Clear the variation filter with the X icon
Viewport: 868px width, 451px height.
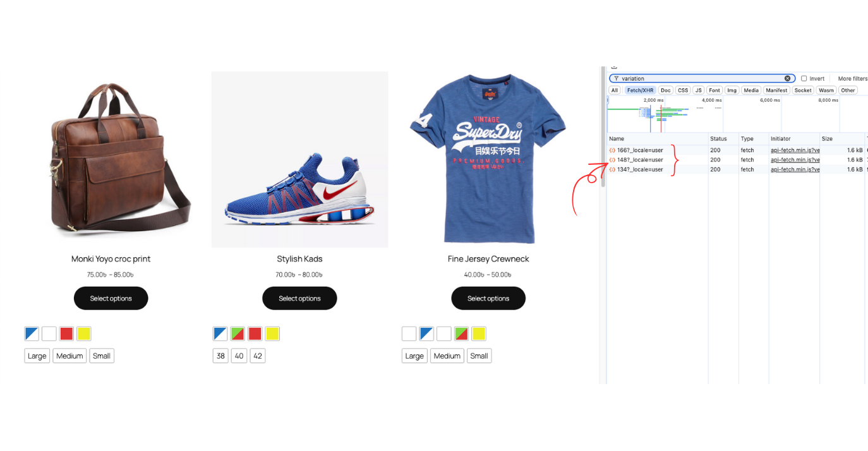point(787,78)
